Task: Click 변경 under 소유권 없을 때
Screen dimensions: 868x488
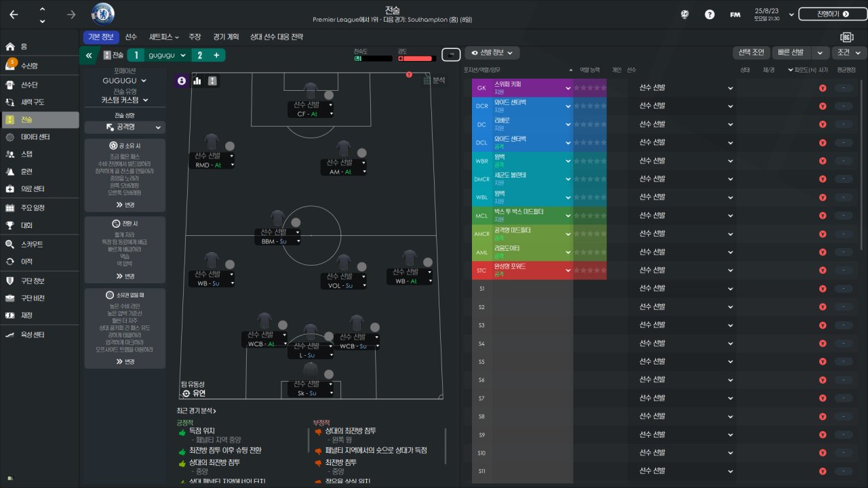Action: tap(125, 362)
